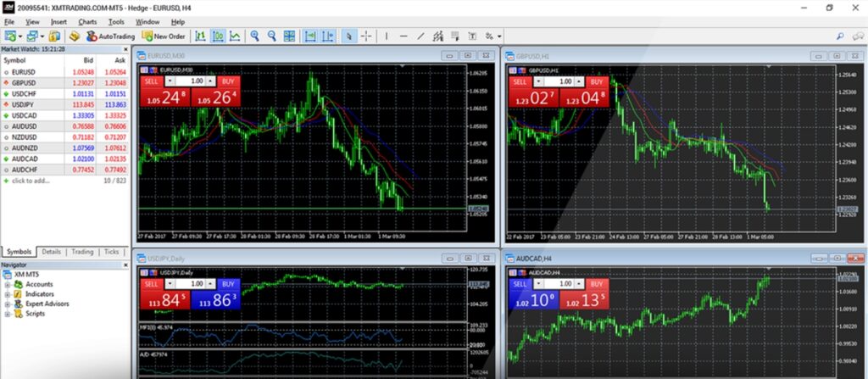Click the zoom in magnifier icon
The width and height of the screenshot is (868, 379).
point(254,36)
